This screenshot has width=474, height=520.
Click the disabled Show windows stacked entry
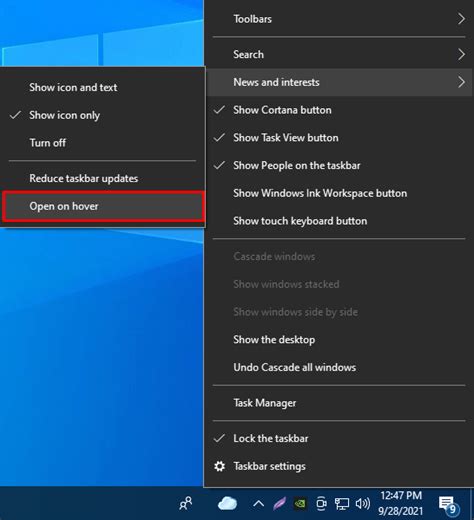[339, 284]
